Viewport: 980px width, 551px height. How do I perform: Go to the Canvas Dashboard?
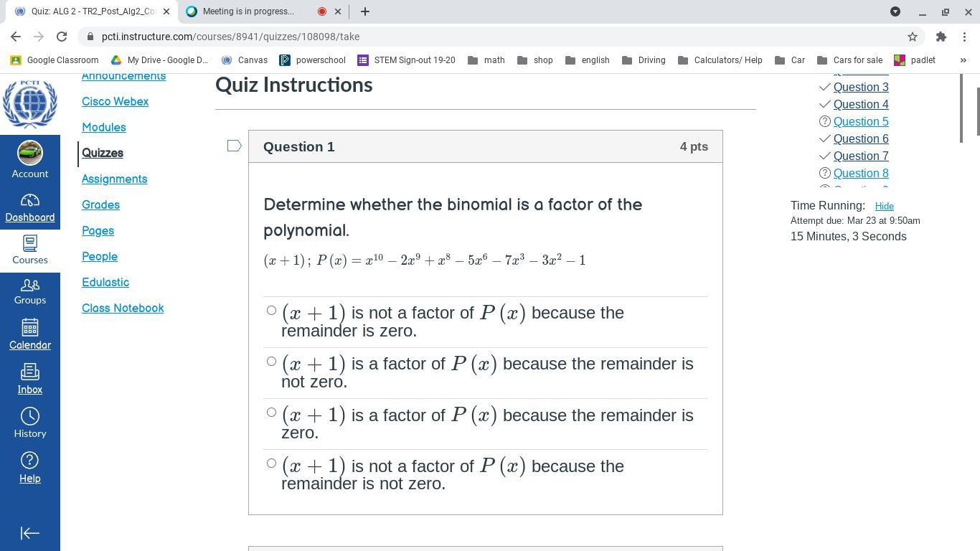tap(30, 208)
